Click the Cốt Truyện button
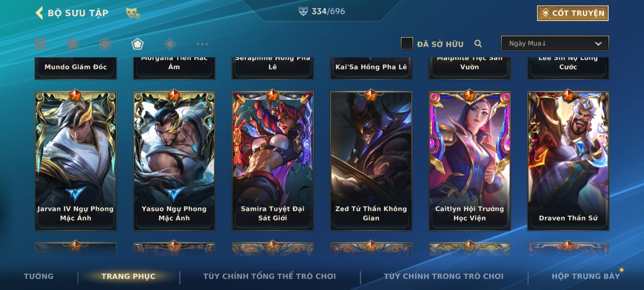644x290 pixels. click(573, 13)
